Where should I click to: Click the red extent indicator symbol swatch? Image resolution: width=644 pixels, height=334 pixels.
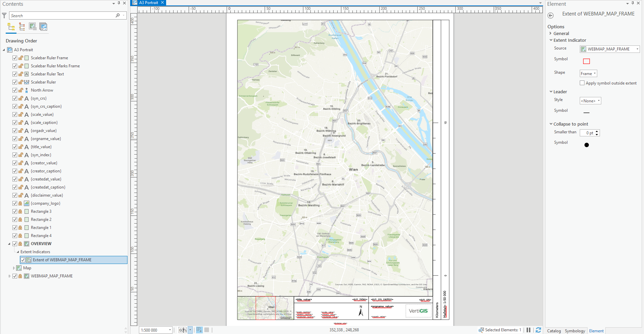tap(586, 61)
